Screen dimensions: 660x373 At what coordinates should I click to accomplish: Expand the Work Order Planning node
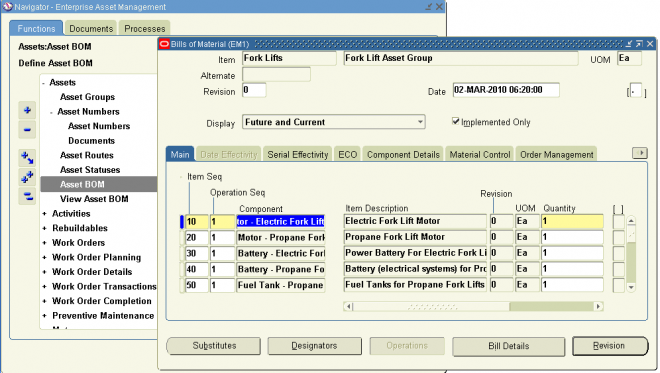44,258
